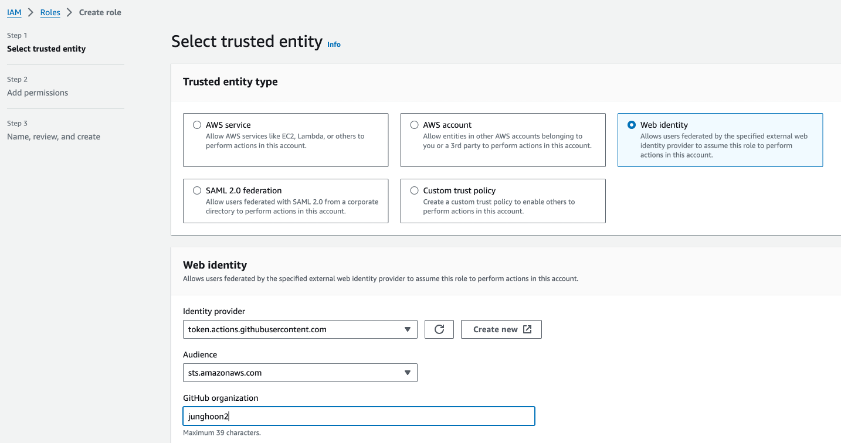
Task: Choose the Custom trust policy option
Action: (414, 190)
